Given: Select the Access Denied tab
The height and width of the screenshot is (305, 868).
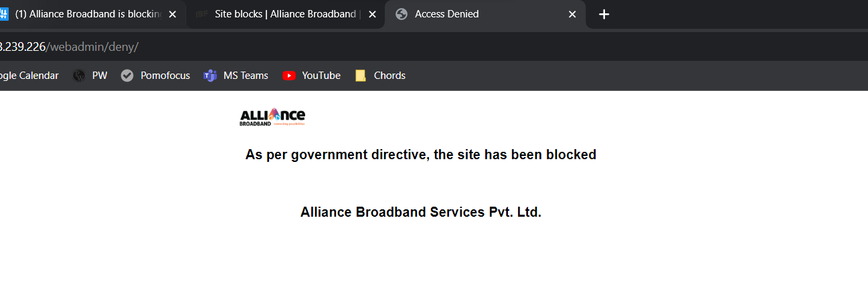Looking at the screenshot, I should tap(486, 14).
